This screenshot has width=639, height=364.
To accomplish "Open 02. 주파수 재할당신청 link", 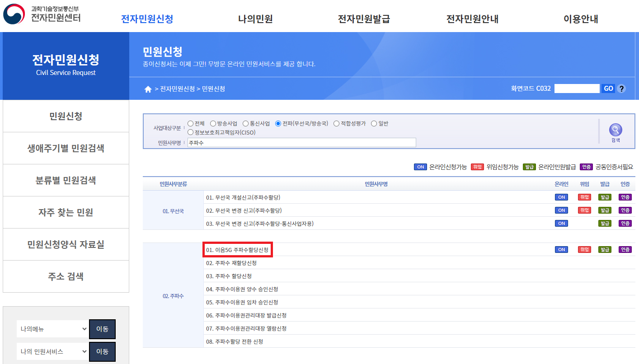I will pos(231,263).
